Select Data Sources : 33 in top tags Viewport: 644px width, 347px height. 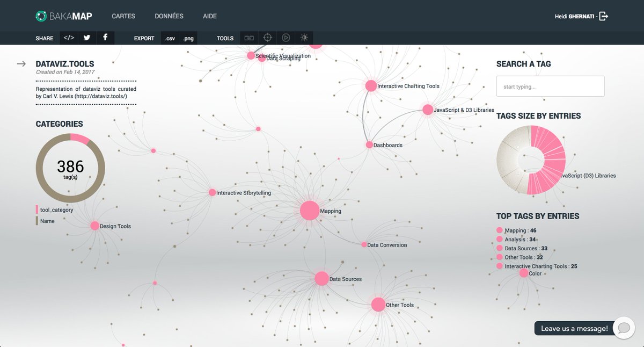[x=522, y=249]
